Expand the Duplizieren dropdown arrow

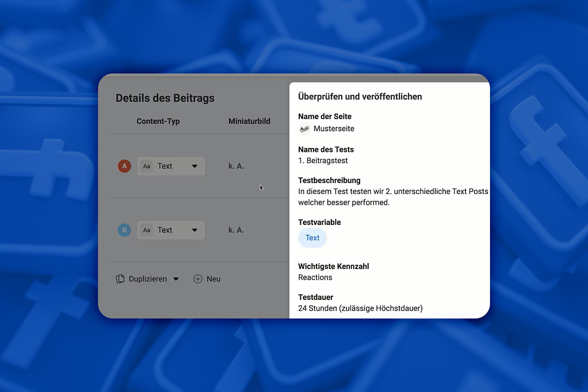(x=176, y=279)
